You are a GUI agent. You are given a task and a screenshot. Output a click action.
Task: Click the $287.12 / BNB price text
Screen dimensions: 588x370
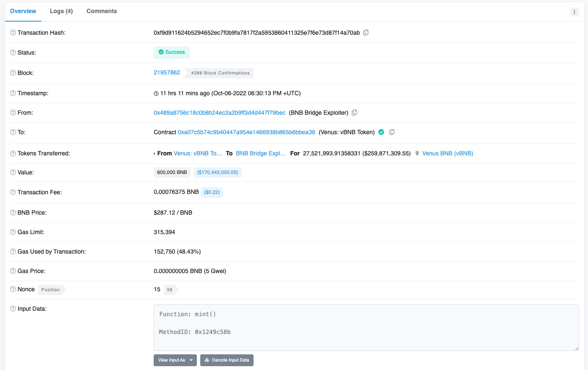pyautogui.click(x=173, y=213)
